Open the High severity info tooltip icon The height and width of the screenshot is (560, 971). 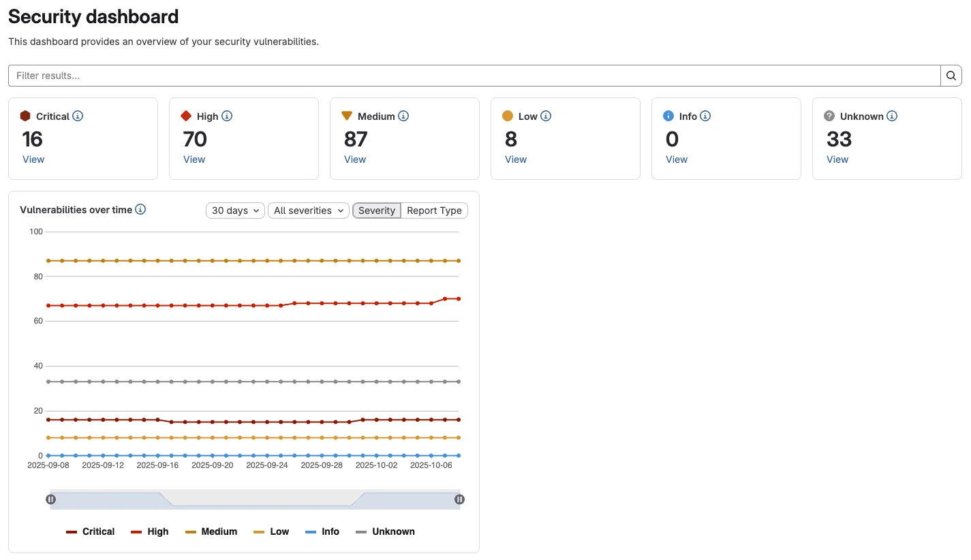click(227, 116)
